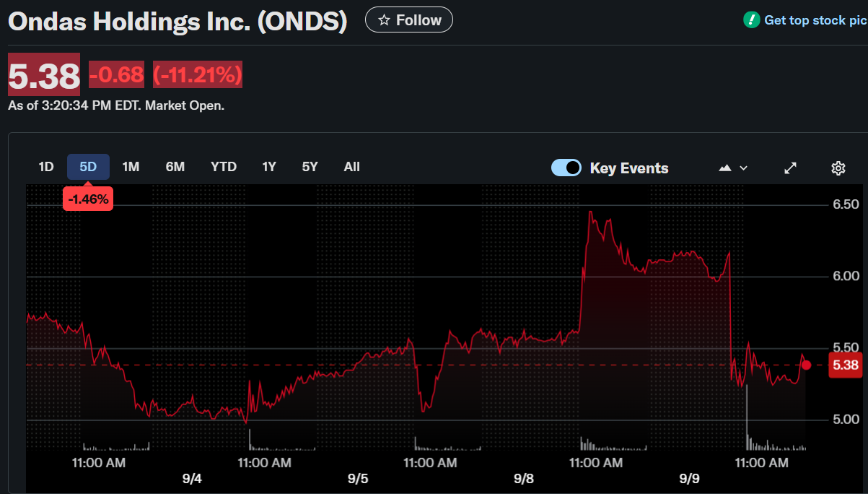
Task: Click the 9/9 date axis label
Action: (690, 479)
